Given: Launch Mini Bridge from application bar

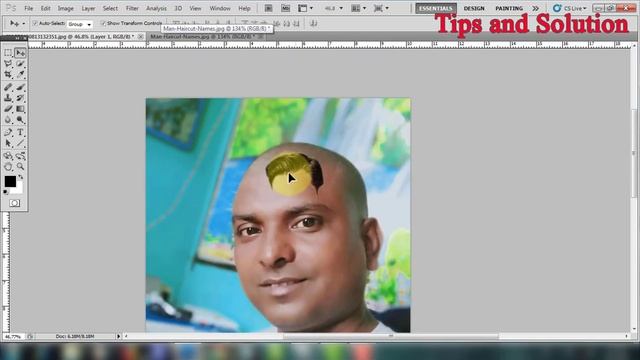Looking at the screenshot, I should pos(285,8).
